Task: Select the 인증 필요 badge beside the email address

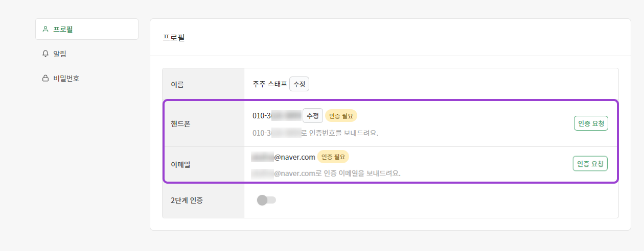Action: (333, 157)
